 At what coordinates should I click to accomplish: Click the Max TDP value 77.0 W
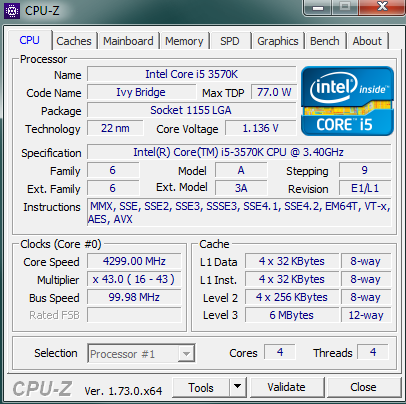274,92
